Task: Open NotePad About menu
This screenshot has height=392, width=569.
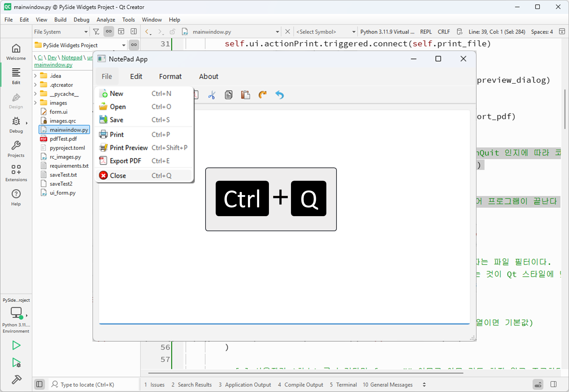Action: (209, 76)
